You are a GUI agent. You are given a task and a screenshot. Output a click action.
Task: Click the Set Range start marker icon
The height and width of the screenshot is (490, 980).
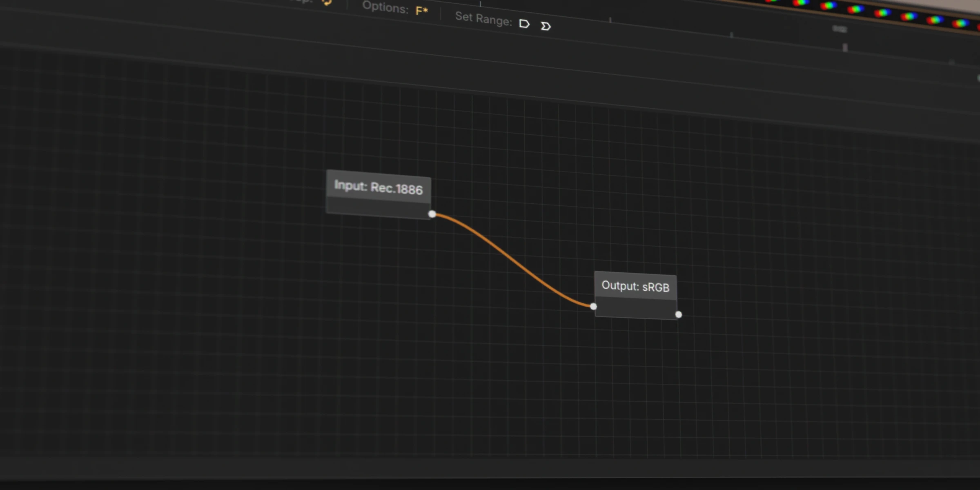tap(524, 24)
